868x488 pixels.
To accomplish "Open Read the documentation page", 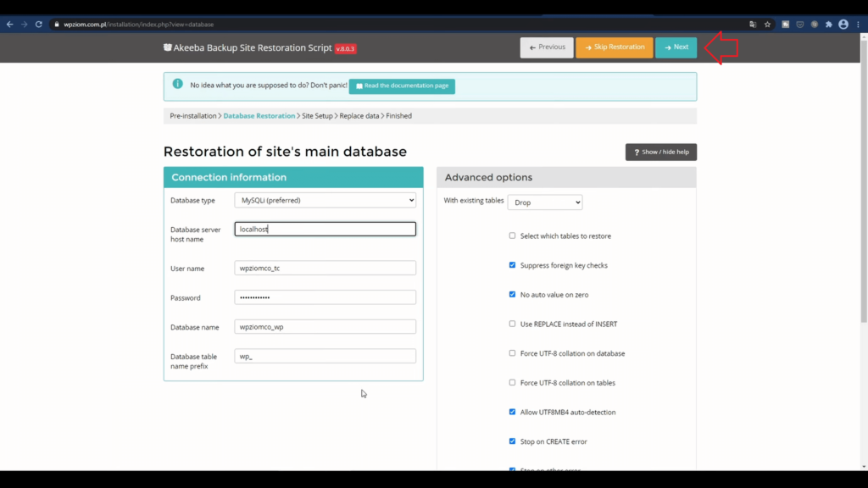I will (x=402, y=86).
